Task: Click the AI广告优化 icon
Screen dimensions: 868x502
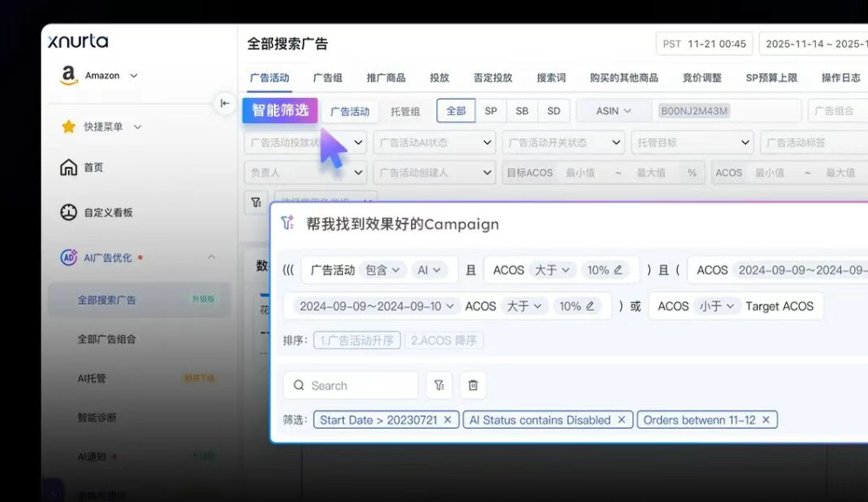Action: (69, 257)
